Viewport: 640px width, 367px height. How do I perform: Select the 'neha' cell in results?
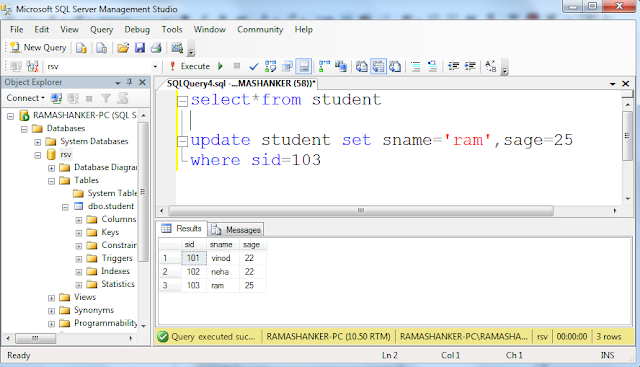pyautogui.click(x=222, y=272)
